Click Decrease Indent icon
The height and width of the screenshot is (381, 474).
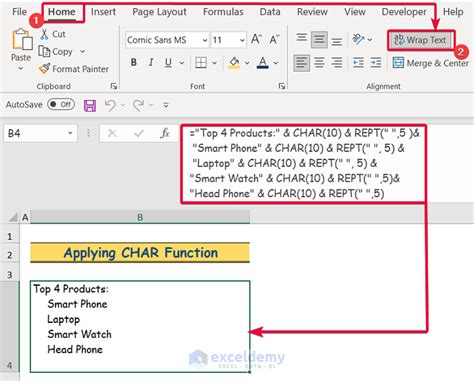point(358,63)
